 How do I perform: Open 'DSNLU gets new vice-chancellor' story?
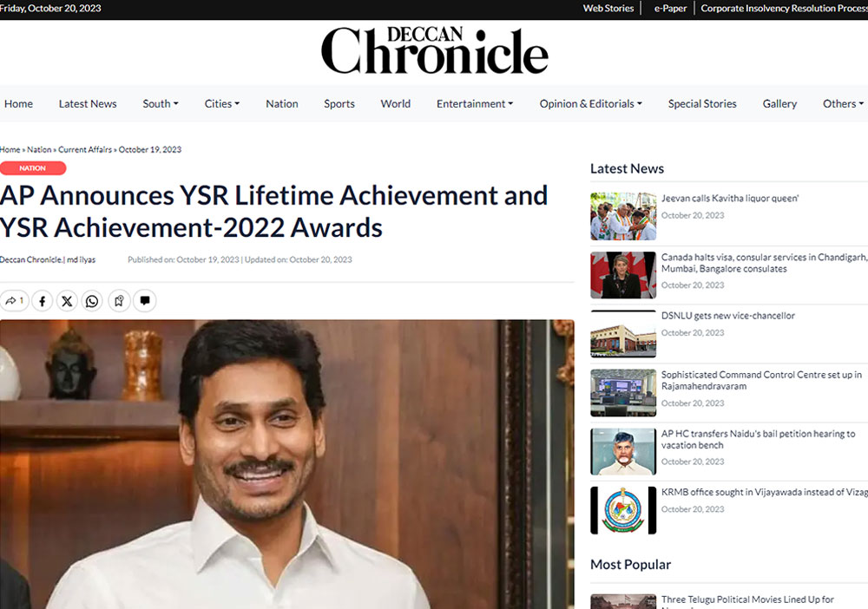tap(728, 315)
